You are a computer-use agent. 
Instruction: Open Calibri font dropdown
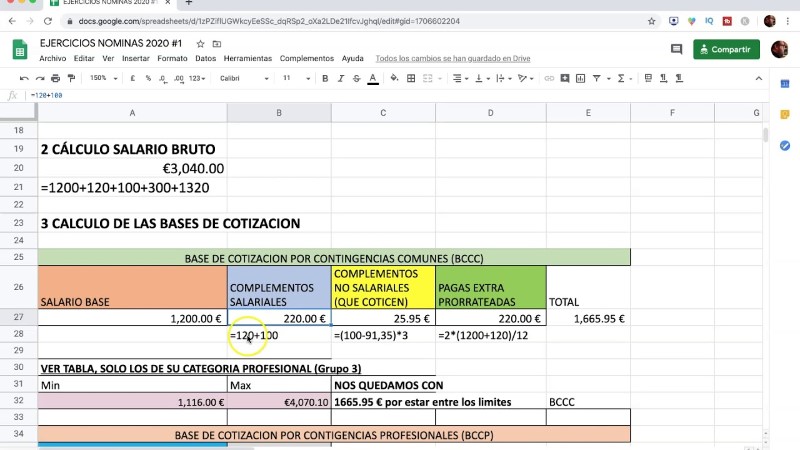pyautogui.click(x=244, y=79)
